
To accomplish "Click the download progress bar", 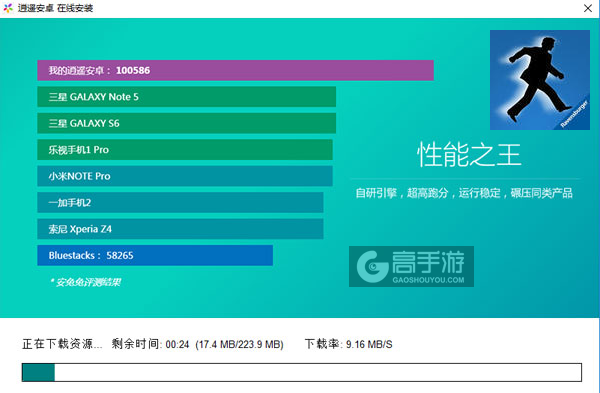I will tap(302, 372).
